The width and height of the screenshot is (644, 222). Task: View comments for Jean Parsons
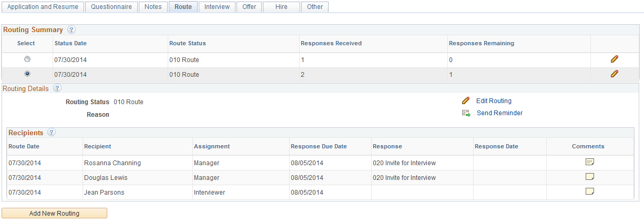click(590, 191)
